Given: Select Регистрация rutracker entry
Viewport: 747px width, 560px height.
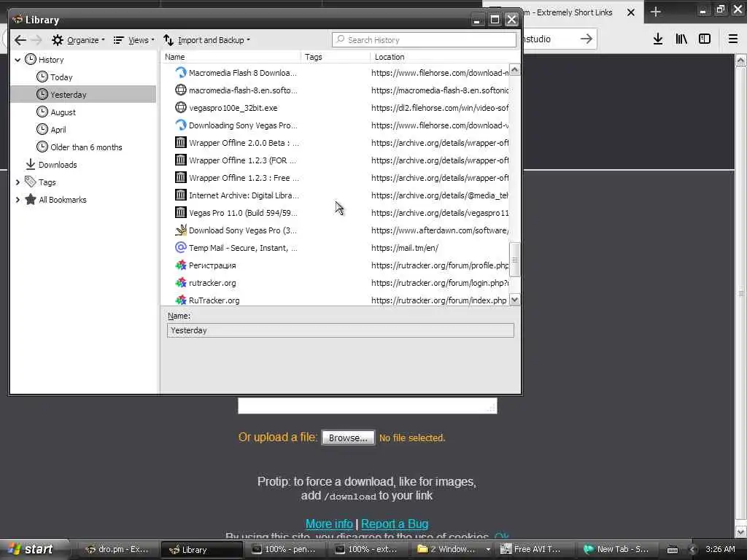Looking at the screenshot, I should click(336, 265).
